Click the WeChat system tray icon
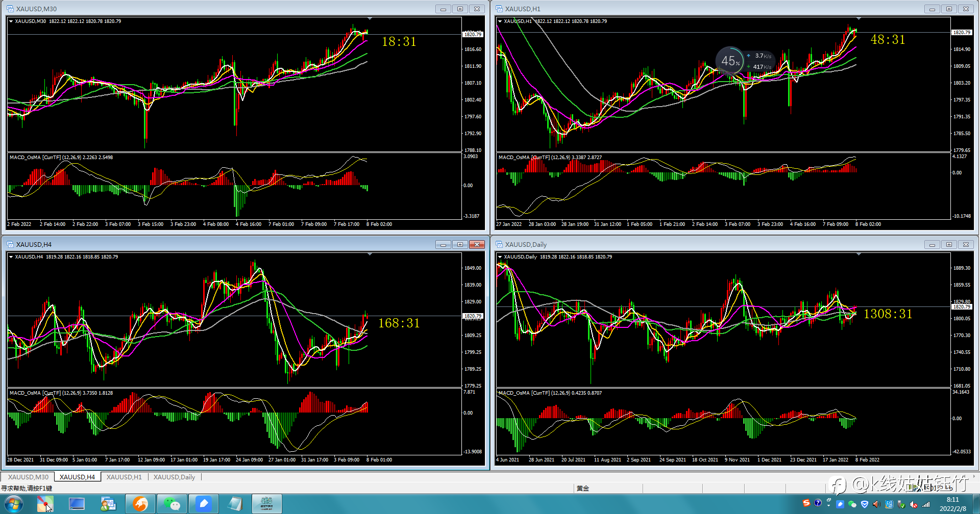980x514 pixels. [852, 504]
